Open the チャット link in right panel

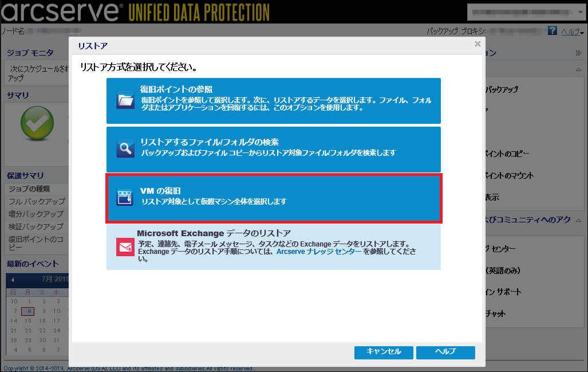point(495,314)
